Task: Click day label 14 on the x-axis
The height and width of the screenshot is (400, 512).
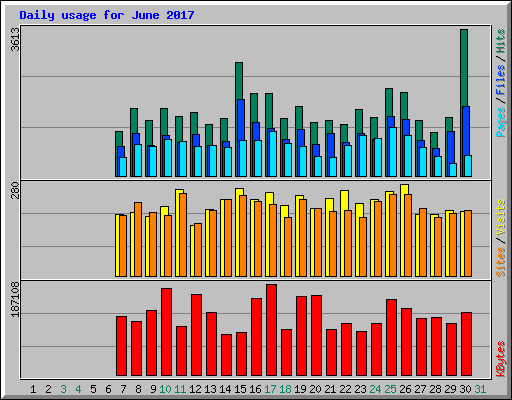Action: (225, 389)
